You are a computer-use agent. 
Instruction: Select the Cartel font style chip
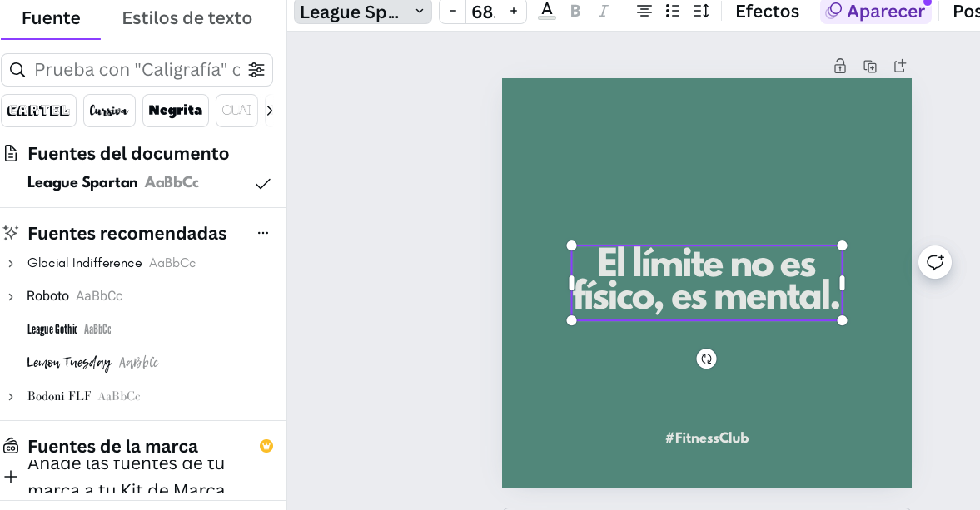[x=39, y=111]
